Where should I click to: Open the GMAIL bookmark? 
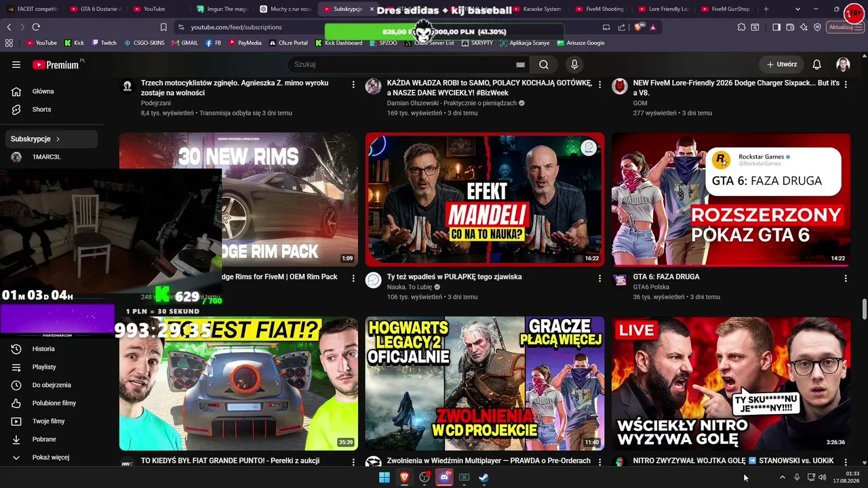(x=185, y=43)
